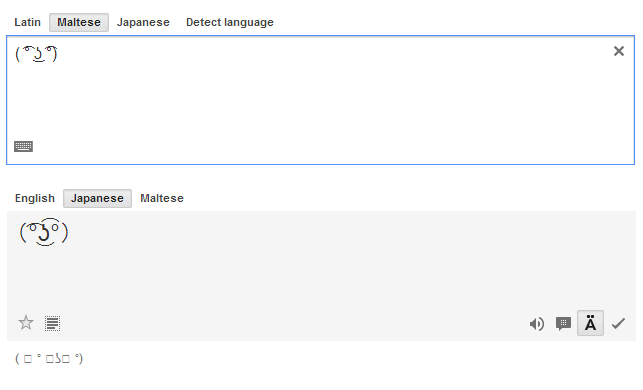Switch the source language to Japanese
This screenshot has width=643, height=390.
coord(143,22)
